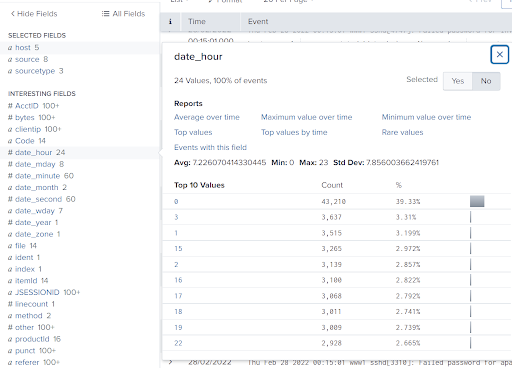Click the info column icon in header

pyautogui.click(x=170, y=22)
